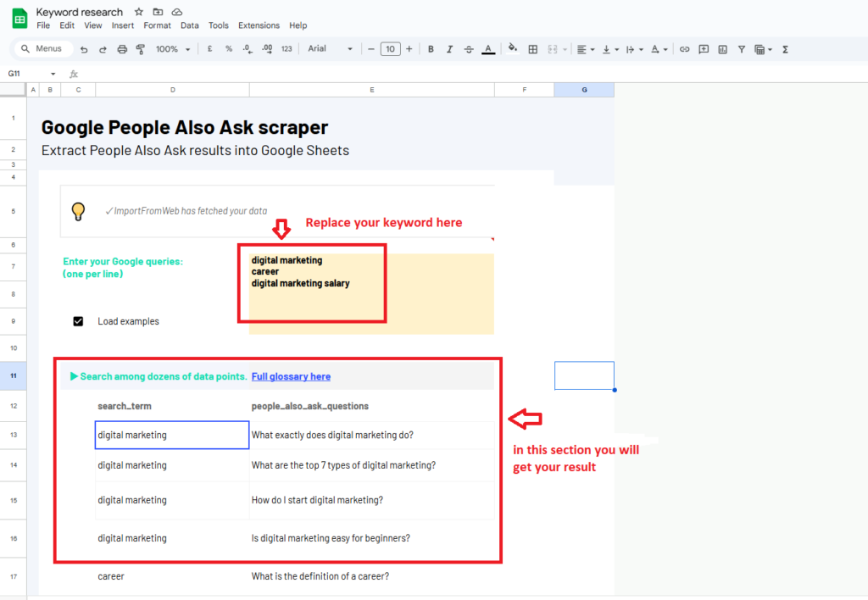Click the font size input field

(x=390, y=48)
